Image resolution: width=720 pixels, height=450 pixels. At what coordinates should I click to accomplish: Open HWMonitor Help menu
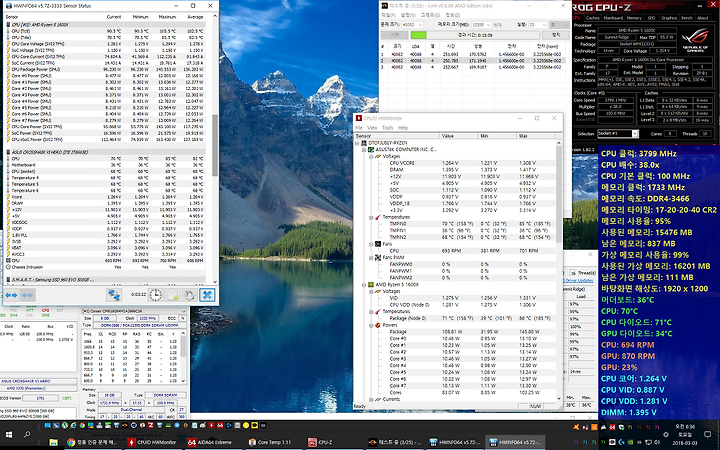[x=403, y=128]
